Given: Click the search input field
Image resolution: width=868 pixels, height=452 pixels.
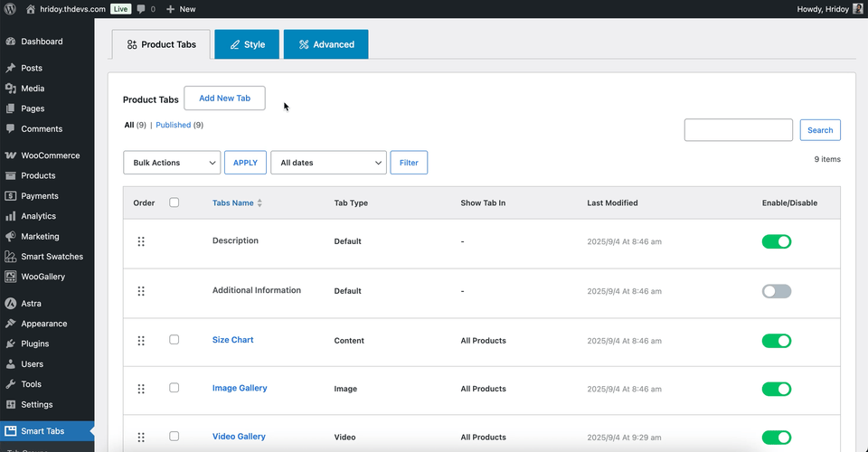Looking at the screenshot, I should pos(738,130).
